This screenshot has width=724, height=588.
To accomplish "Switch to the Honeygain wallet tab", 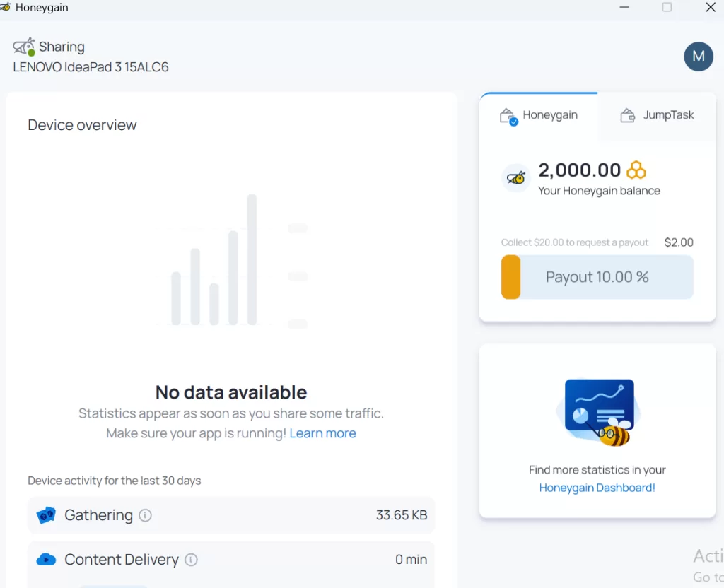I will click(539, 115).
